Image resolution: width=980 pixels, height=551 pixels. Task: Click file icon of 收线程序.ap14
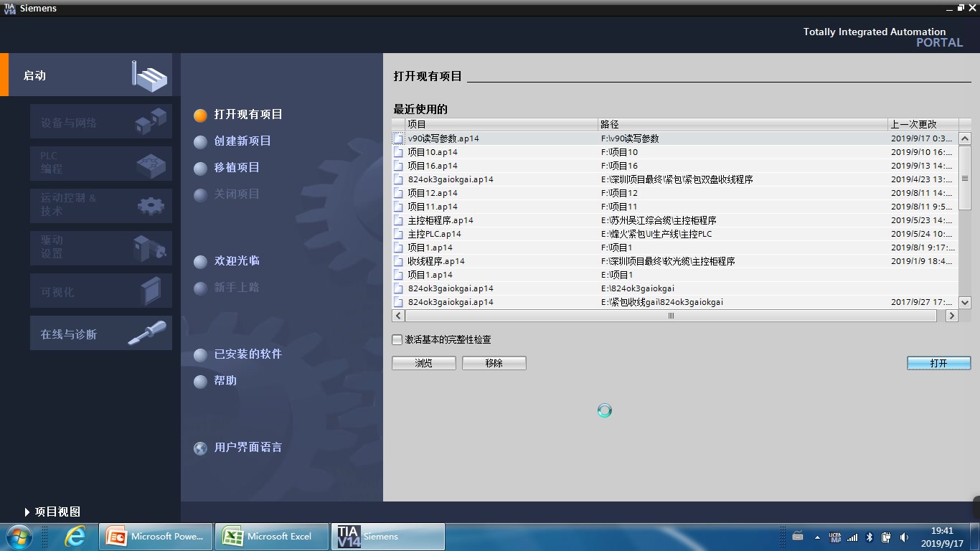tap(399, 261)
